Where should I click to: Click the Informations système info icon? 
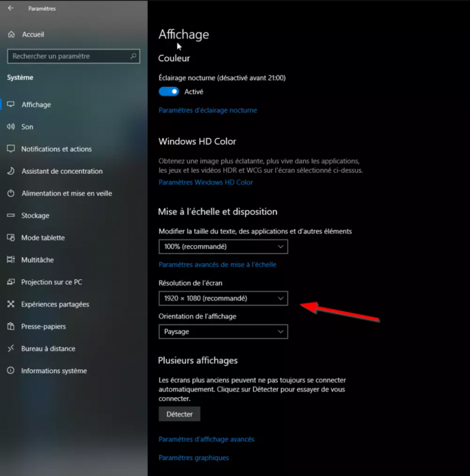[11, 371]
